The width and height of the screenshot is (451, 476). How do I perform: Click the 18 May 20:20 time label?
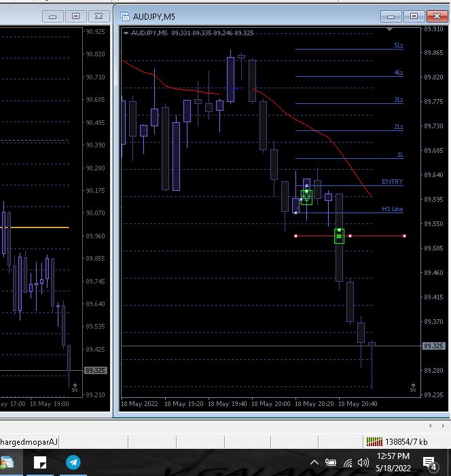tap(314, 404)
